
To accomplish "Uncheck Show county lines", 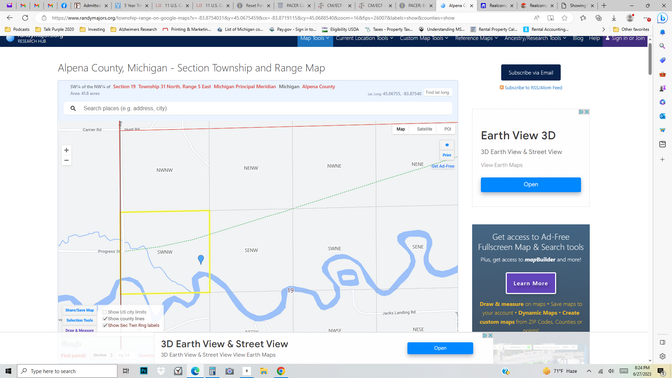I will tap(105, 318).
